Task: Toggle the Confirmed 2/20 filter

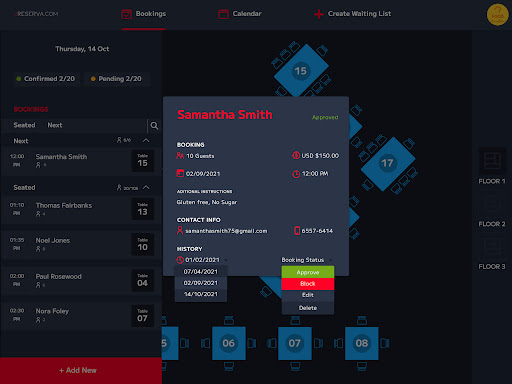Action: coord(46,79)
